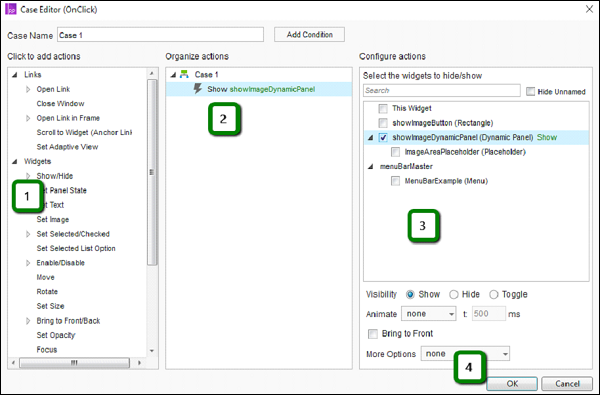The width and height of the screenshot is (600, 395).
Task: Check MenuBarExample (Menu) checkbox
Action: (395, 181)
